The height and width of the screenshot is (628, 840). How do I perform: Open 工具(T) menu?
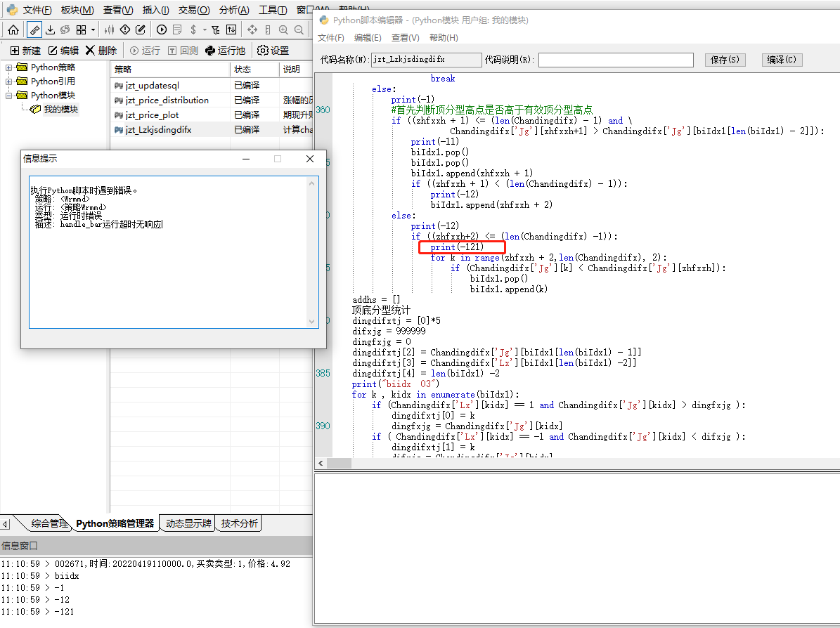[x=273, y=10]
